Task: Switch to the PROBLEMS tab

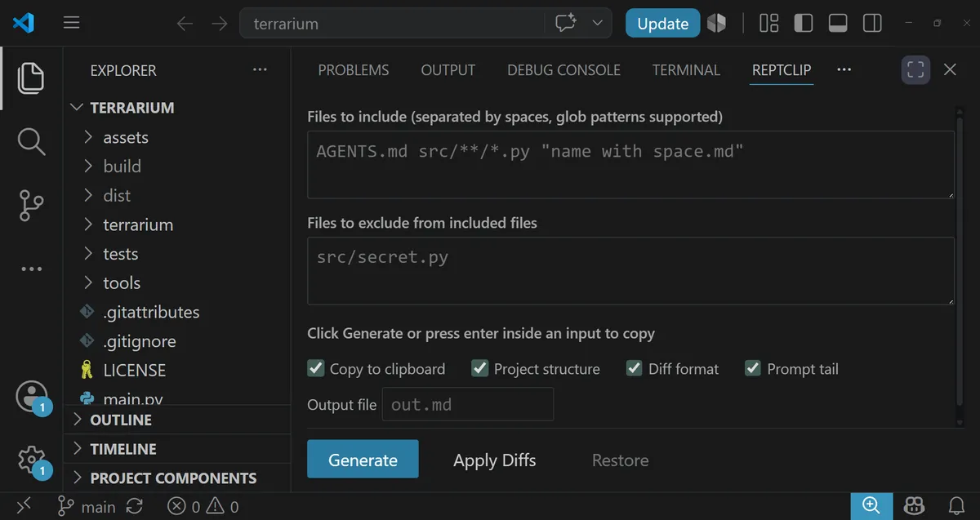Action: [x=354, y=70]
